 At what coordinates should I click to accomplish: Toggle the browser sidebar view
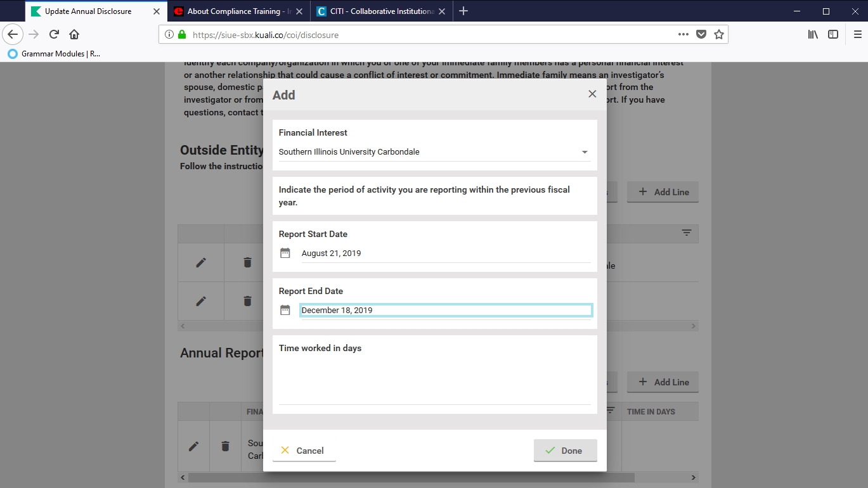[833, 34]
